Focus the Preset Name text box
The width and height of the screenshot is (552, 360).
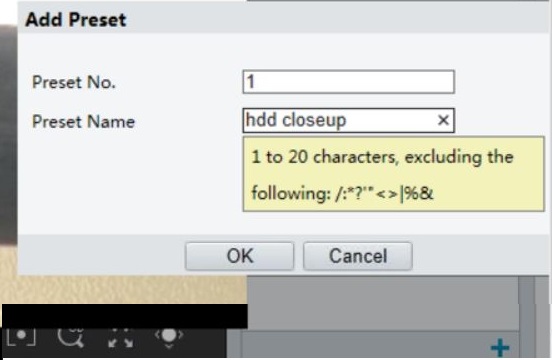pos(349,120)
